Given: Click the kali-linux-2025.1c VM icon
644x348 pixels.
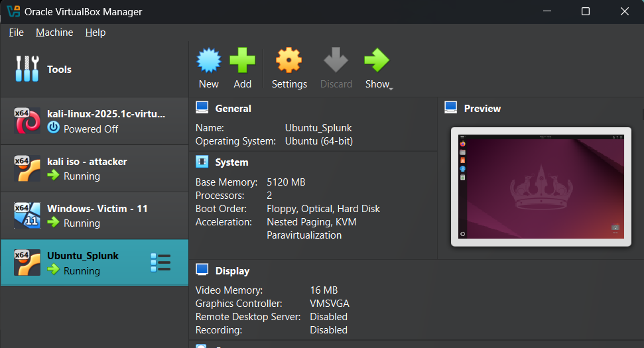Looking at the screenshot, I should (27, 121).
